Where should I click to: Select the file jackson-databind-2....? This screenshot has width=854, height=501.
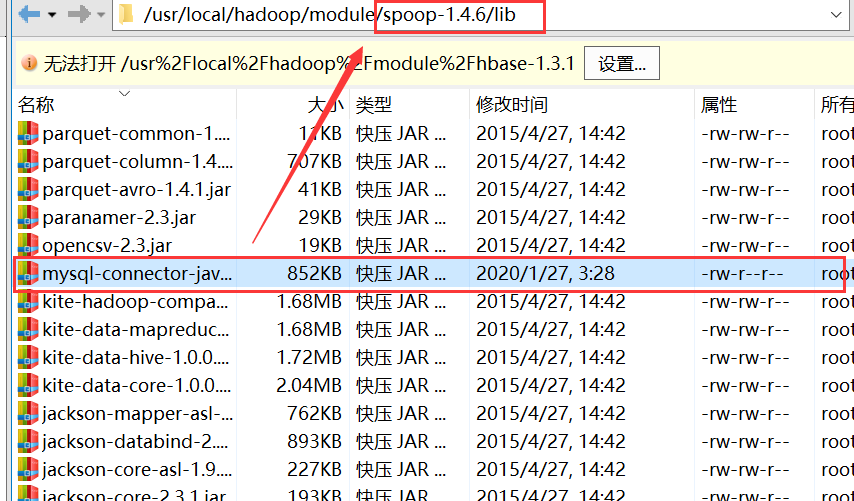[136, 441]
